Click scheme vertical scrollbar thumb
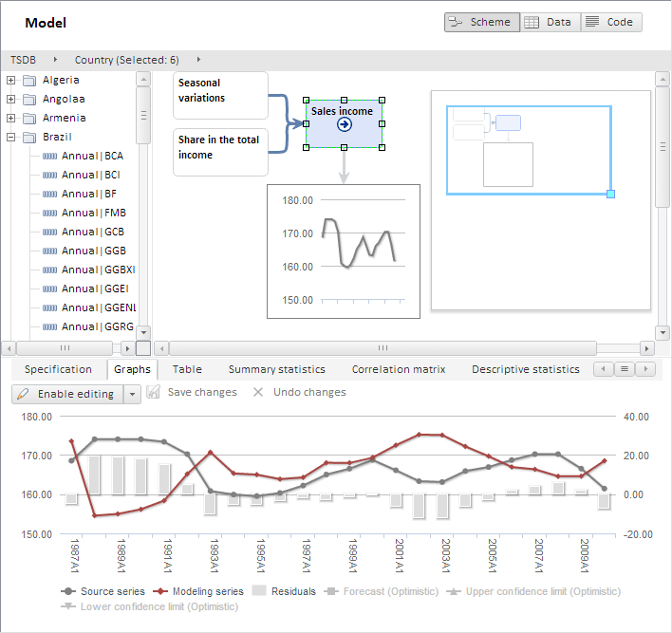 point(663,147)
